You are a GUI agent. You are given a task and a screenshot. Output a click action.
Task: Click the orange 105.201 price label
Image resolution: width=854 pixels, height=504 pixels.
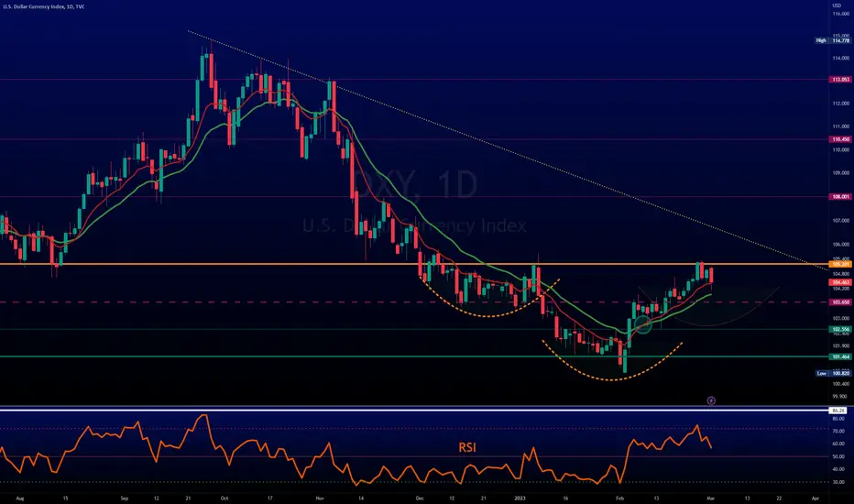[x=840, y=264]
